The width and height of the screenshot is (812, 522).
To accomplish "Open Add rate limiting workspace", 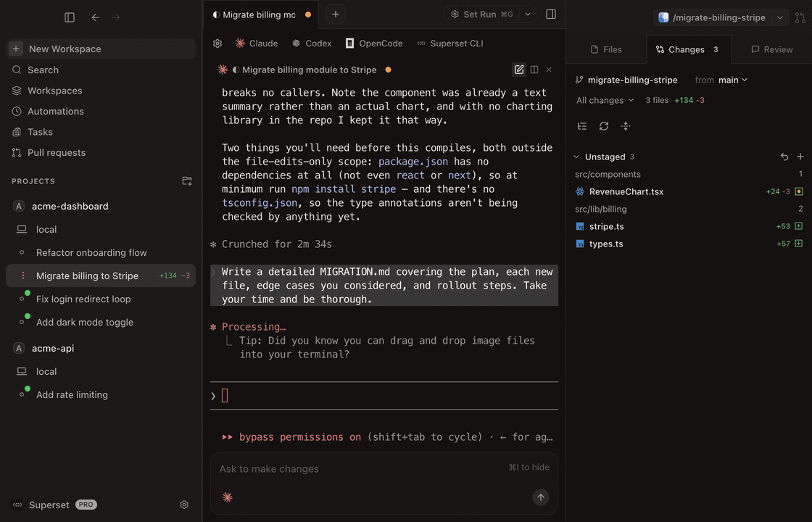I will point(101,394).
